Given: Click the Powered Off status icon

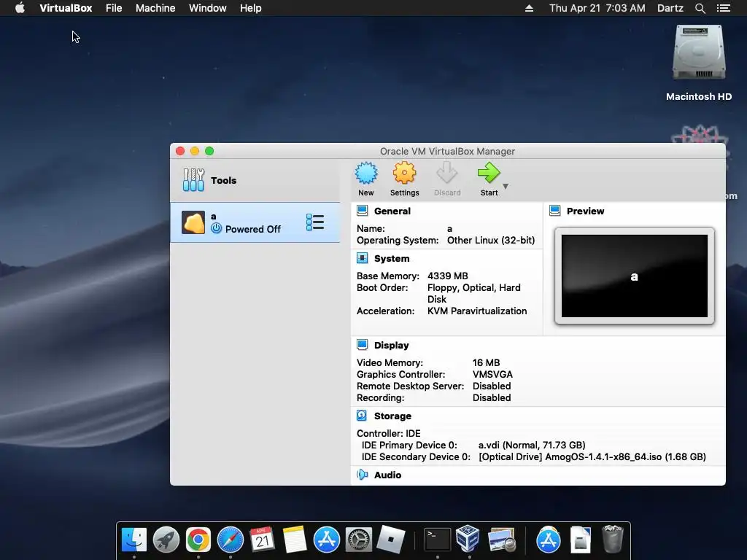Looking at the screenshot, I should (216, 228).
